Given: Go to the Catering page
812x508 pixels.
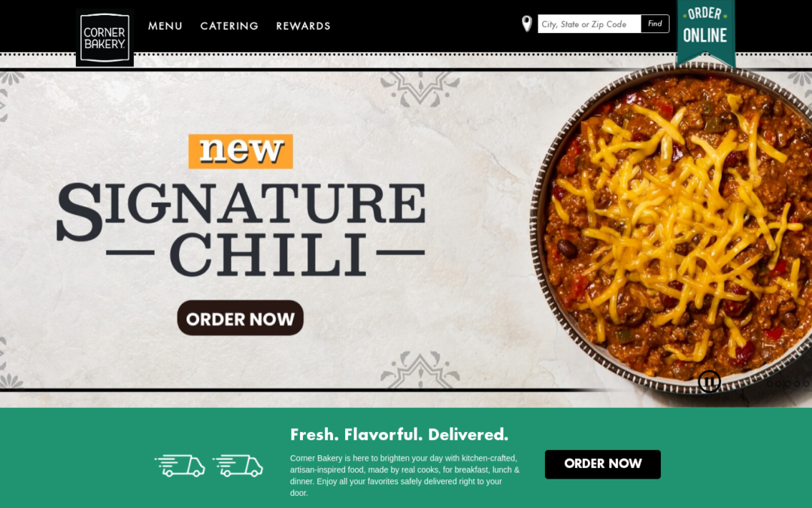Looking at the screenshot, I should tap(229, 26).
